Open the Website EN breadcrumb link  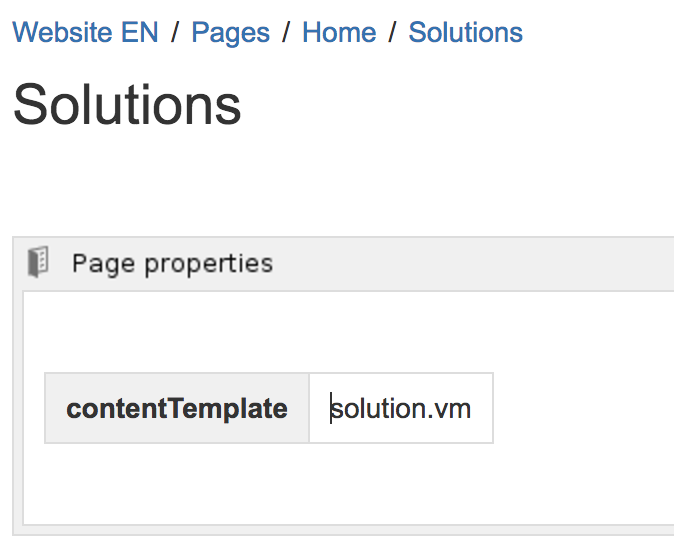coord(85,32)
